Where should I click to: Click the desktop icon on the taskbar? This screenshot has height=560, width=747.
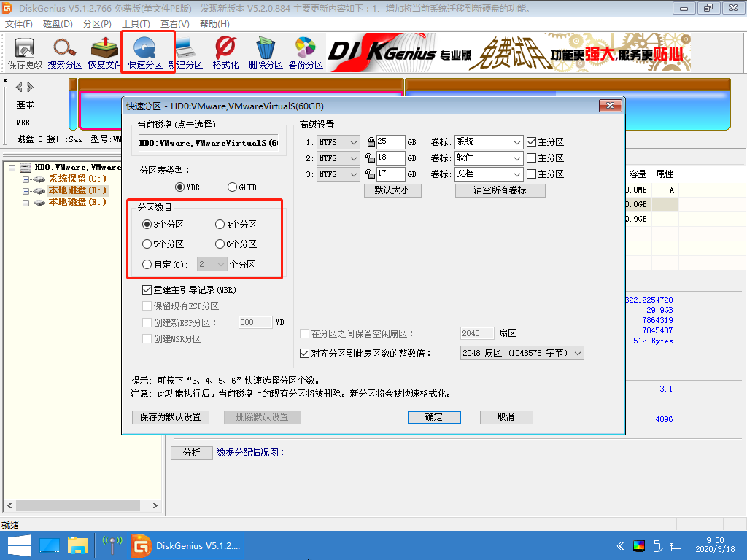click(50, 545)
